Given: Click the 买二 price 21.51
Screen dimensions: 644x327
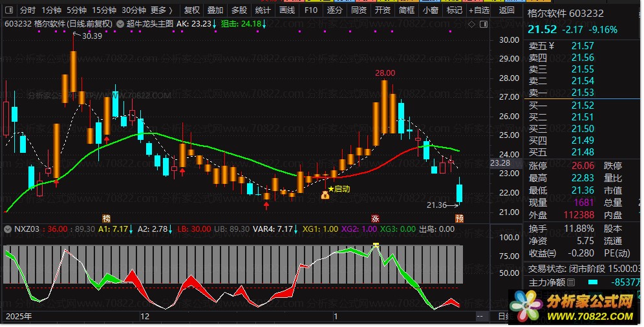Looking at the screenshot, I should click(583, 117).
